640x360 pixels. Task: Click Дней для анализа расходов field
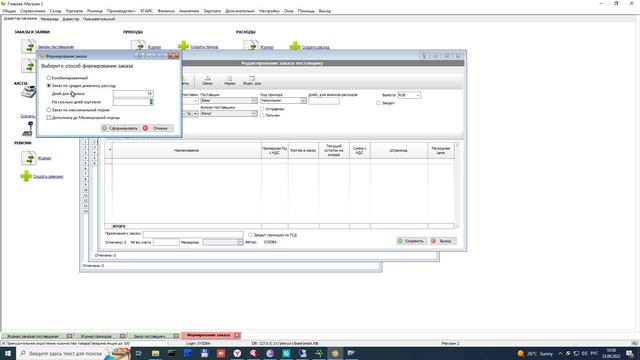(324, 101)
